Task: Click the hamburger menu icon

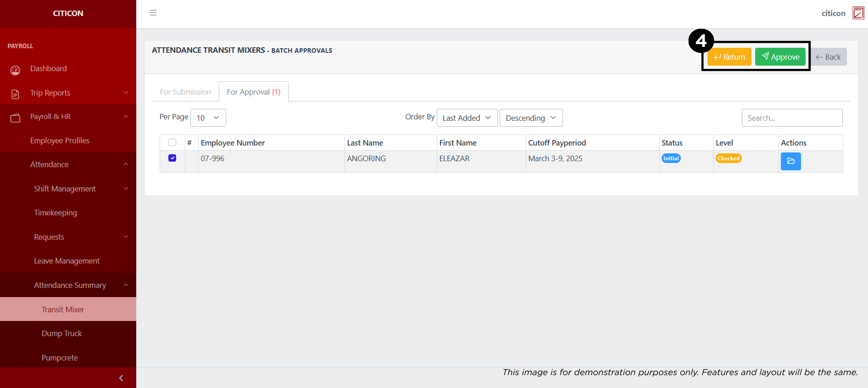Action: point(153,13)
